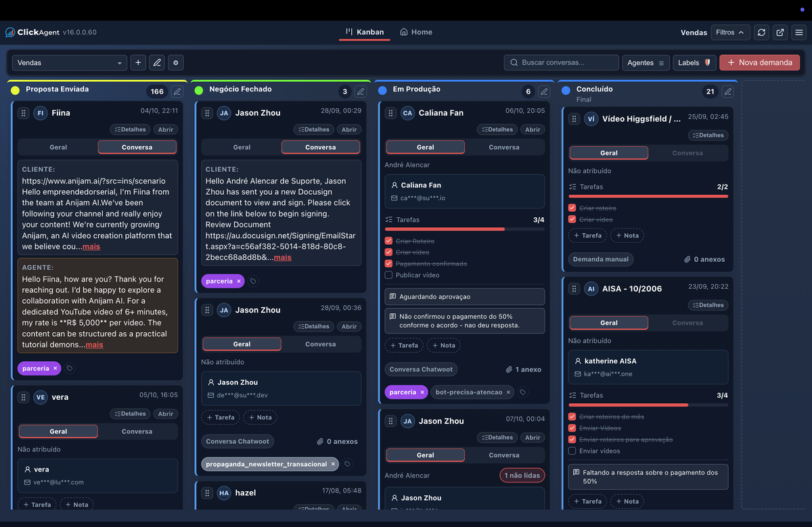The width and height of the screenshot is (812, 527).
Task: Open the board settings gear icon
Action: click(176, 62)
